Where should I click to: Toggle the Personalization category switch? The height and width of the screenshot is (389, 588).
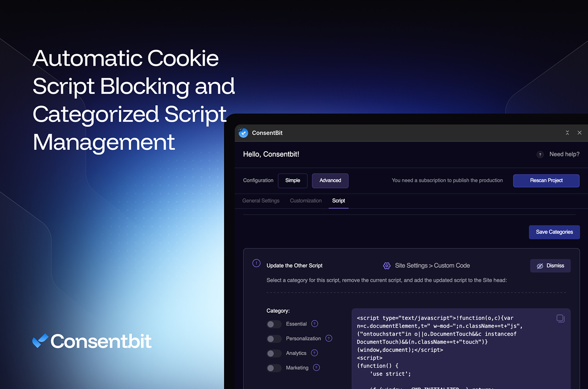pyautogui.click(x=274, y=339)
